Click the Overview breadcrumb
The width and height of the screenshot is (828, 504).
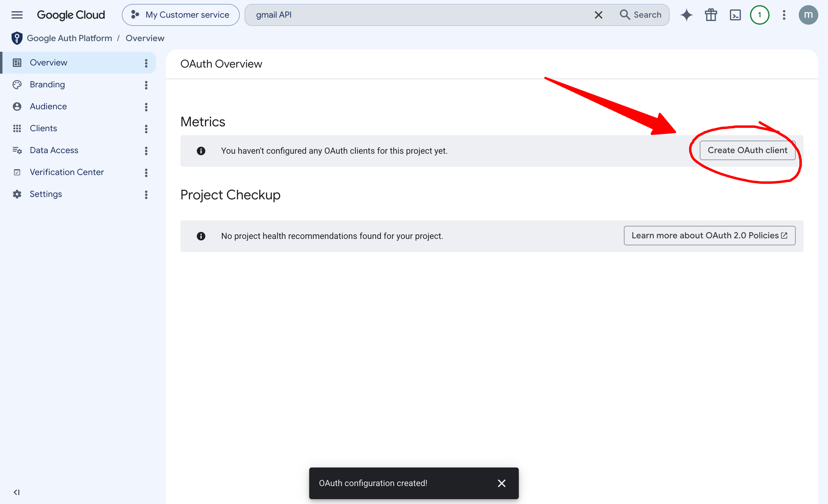145,38
